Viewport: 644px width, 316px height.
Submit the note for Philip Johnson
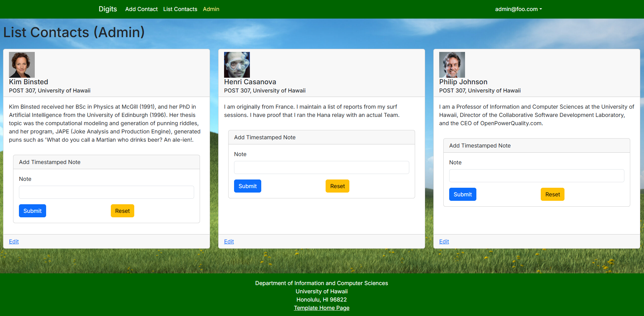pos(463,194)
